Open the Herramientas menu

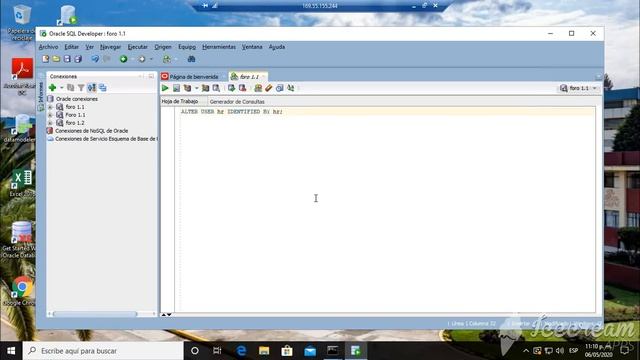point(219,47)
